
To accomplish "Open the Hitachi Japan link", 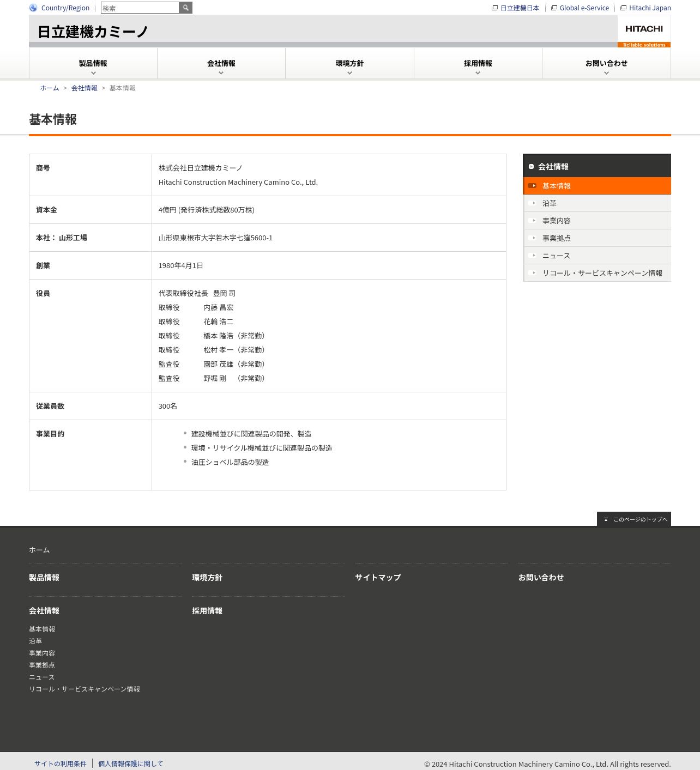I will coord(650,8).
